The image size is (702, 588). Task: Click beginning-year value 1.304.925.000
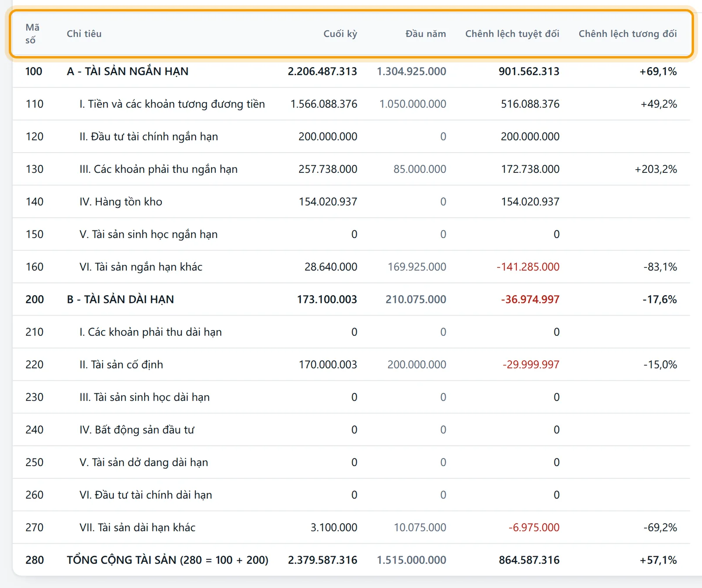click(x=411, y=71)
